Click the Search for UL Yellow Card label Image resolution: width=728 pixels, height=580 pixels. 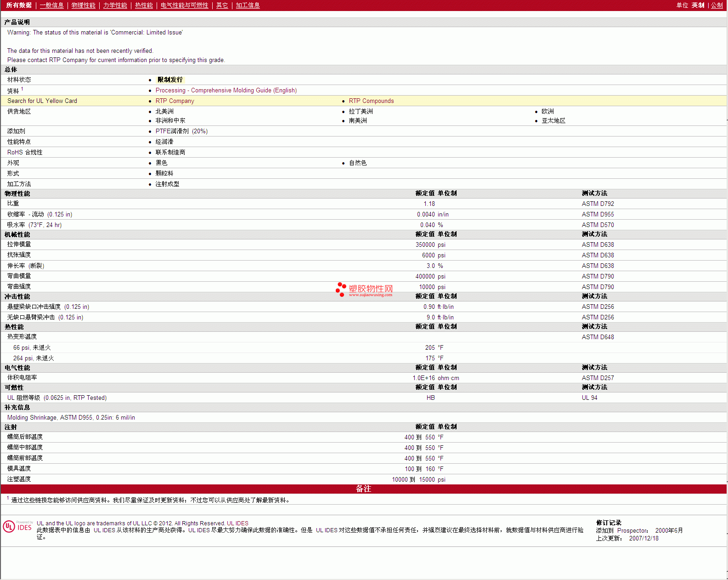click(42, 101)
